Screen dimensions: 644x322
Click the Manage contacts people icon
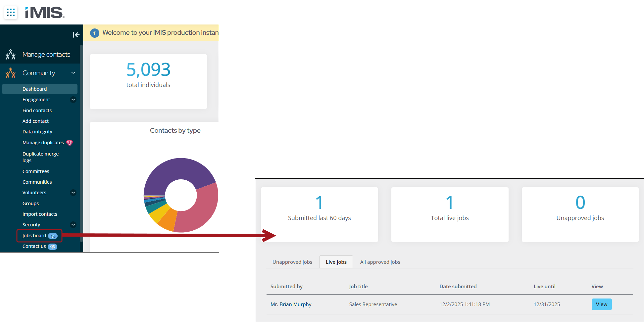[11, 55]
